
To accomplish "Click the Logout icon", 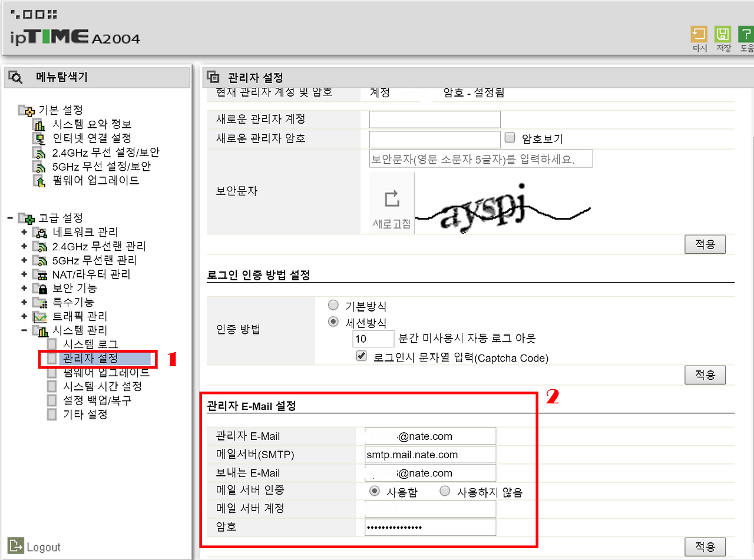I will pyautogui.click(x=16, y=546).
